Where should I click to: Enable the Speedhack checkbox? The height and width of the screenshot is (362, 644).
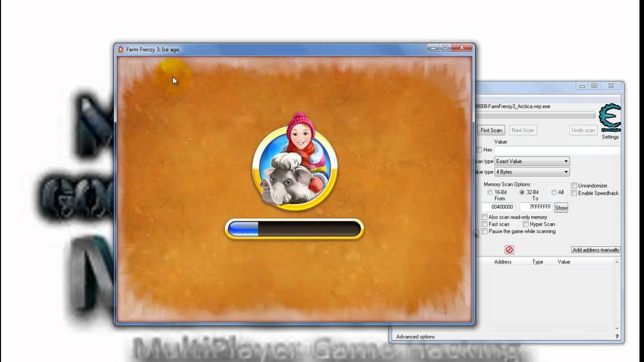click(x=574, y=193)
